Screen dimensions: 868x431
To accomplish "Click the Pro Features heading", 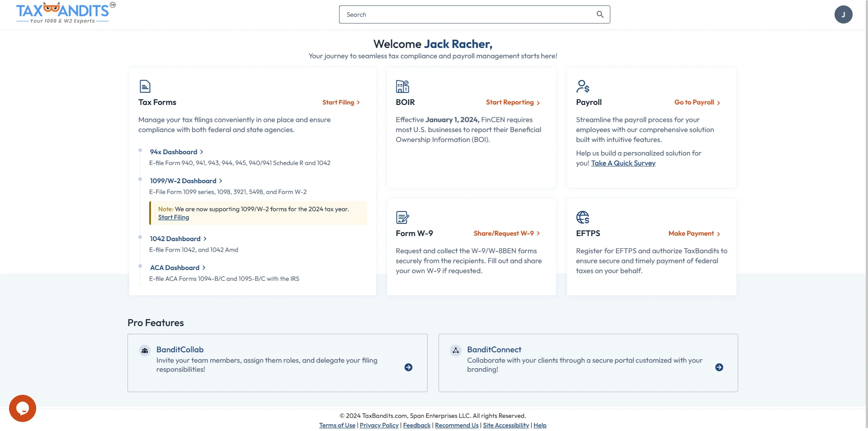I will pyautogui.click(x=156, y=323).
